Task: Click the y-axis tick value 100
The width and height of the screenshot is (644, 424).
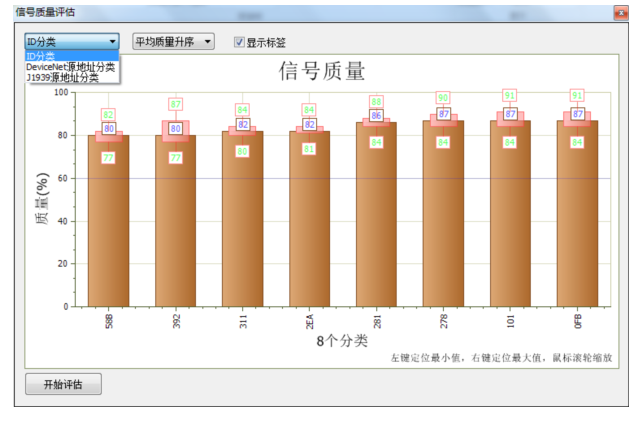Action: (x=61, y=92)
